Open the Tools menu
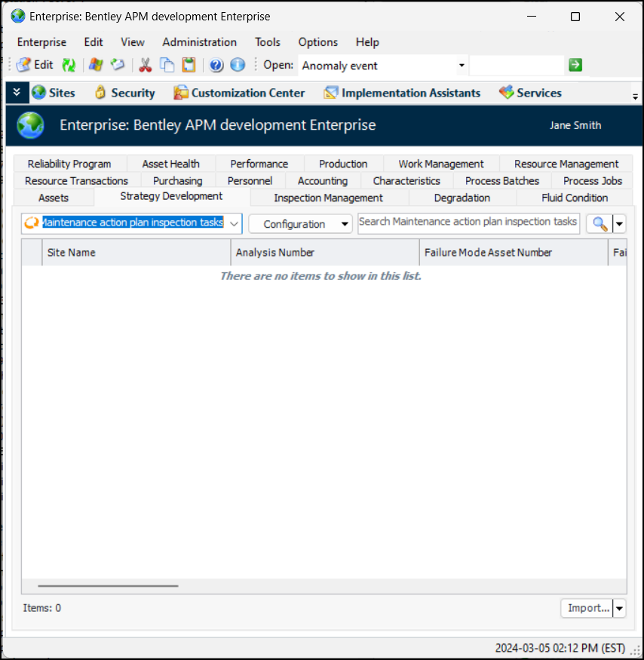644x660 pixels. pyautogui.click(x=267, y=42)
